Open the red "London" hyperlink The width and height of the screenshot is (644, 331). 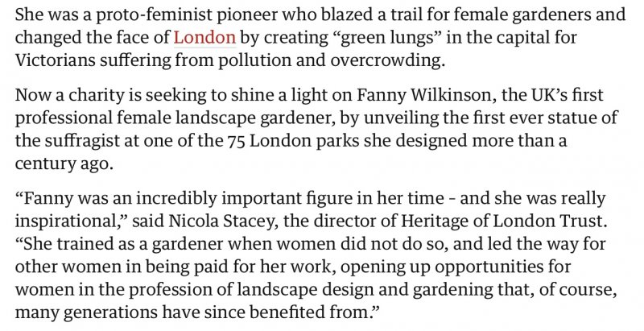point(204,36)
